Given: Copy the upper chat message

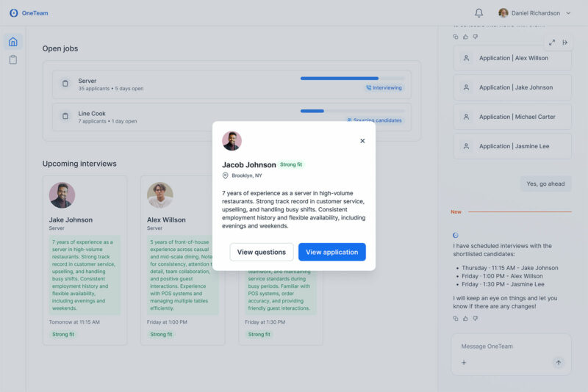Looking at the screenshot, I should coord(456,37).
